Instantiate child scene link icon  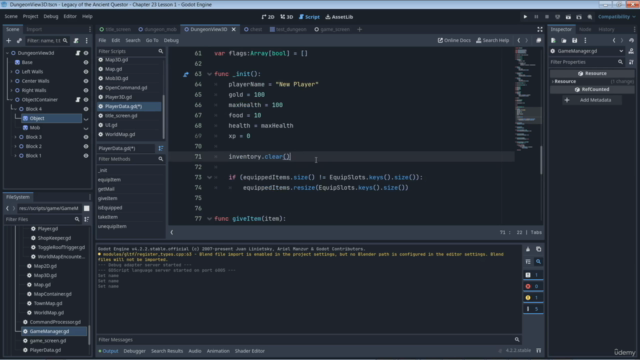[19, 40]
